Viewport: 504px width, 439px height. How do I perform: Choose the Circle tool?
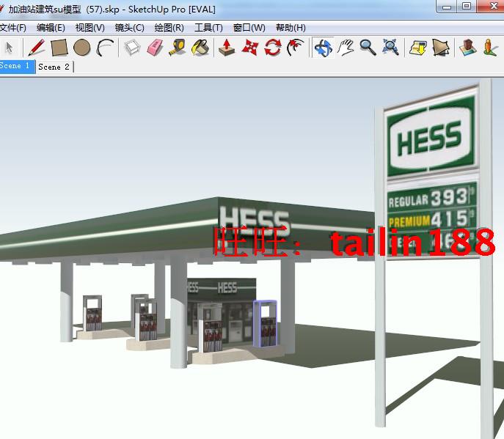(82, 48)
